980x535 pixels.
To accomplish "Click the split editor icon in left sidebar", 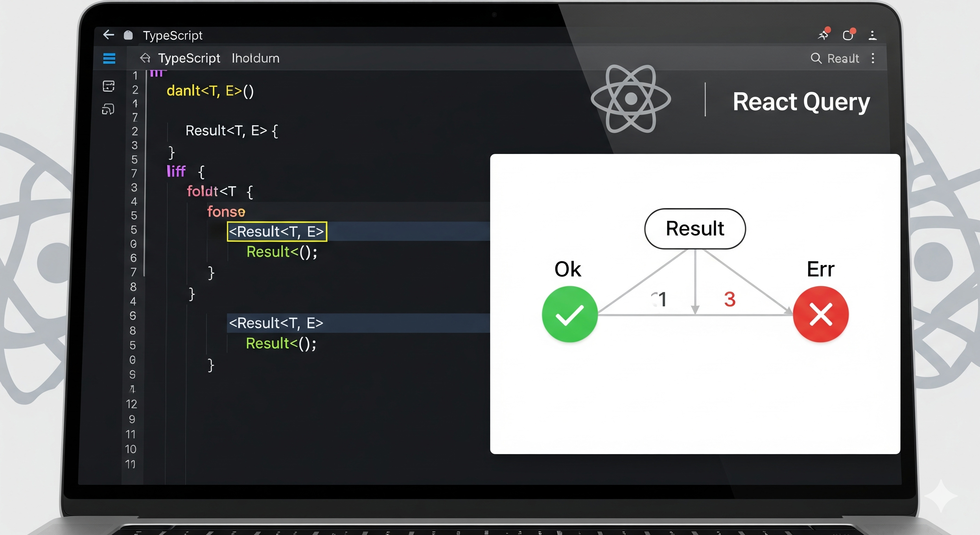I will coord(109,87).
